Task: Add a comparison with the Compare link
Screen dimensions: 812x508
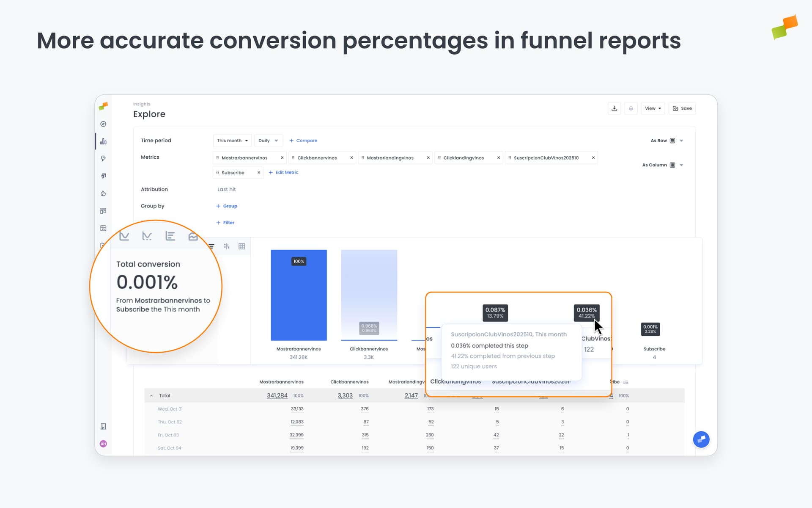Action: coord(303,140)
